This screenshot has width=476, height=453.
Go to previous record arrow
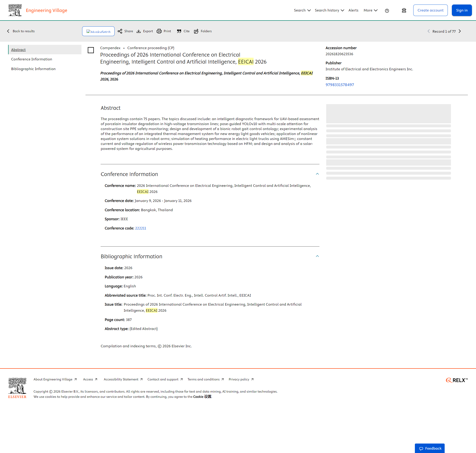click(429, 31)
